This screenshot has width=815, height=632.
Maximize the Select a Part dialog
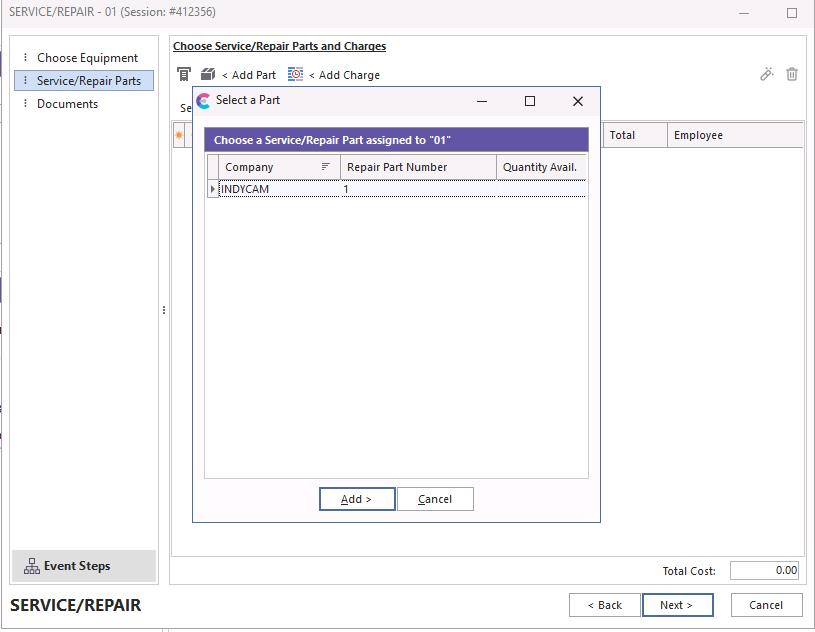pos(530,101)
